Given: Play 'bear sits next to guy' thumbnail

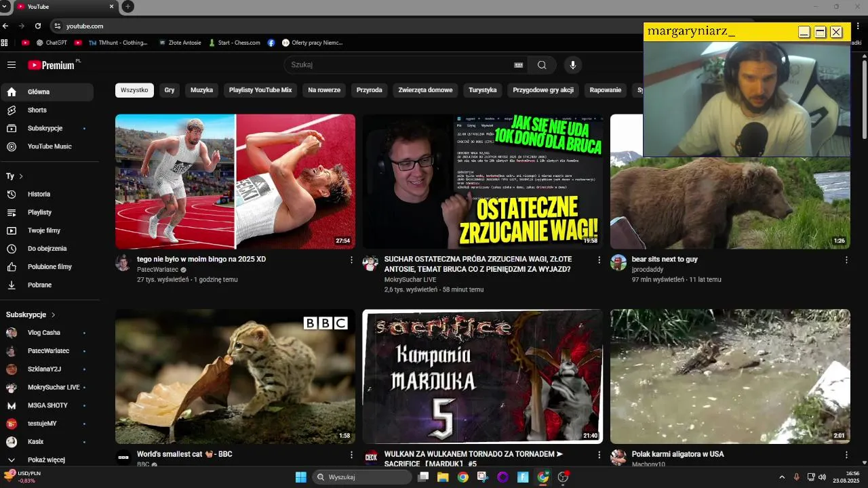Looking at the screenshot, I should pyautogui.click(x=730, y=182).
